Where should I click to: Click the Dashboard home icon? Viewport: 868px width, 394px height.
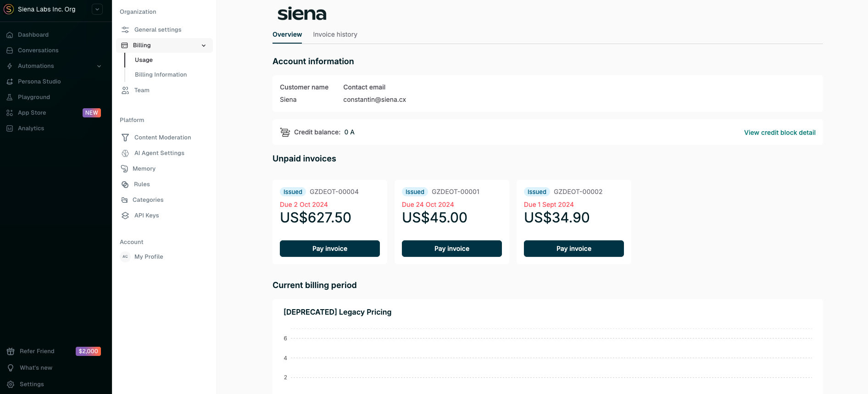tap(10, 35)
